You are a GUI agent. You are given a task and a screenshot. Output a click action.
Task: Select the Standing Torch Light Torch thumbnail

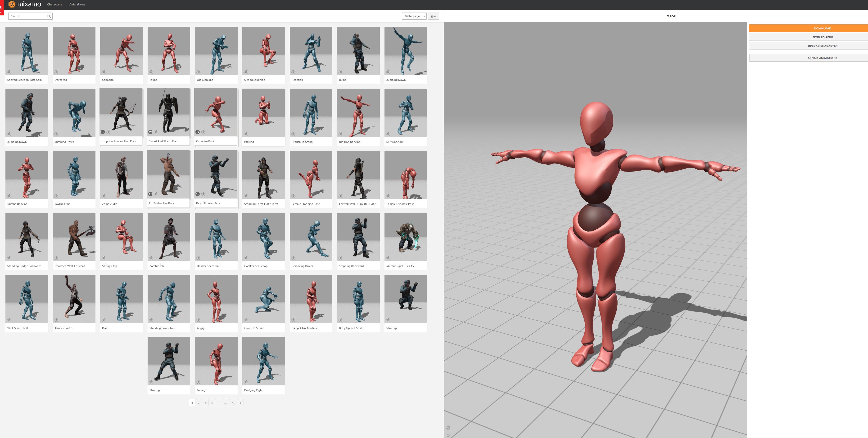tap(263, 175)
